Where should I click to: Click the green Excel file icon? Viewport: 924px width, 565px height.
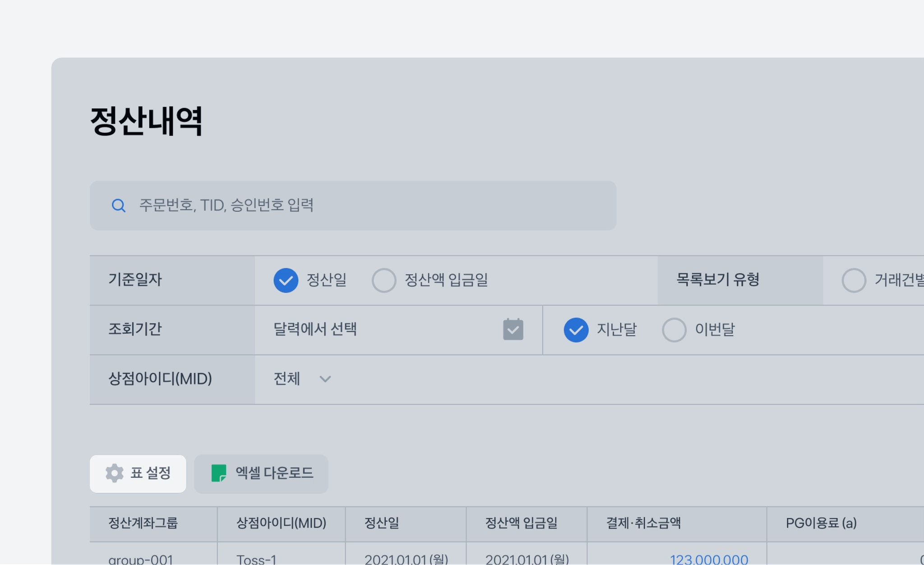coord(219,473)
